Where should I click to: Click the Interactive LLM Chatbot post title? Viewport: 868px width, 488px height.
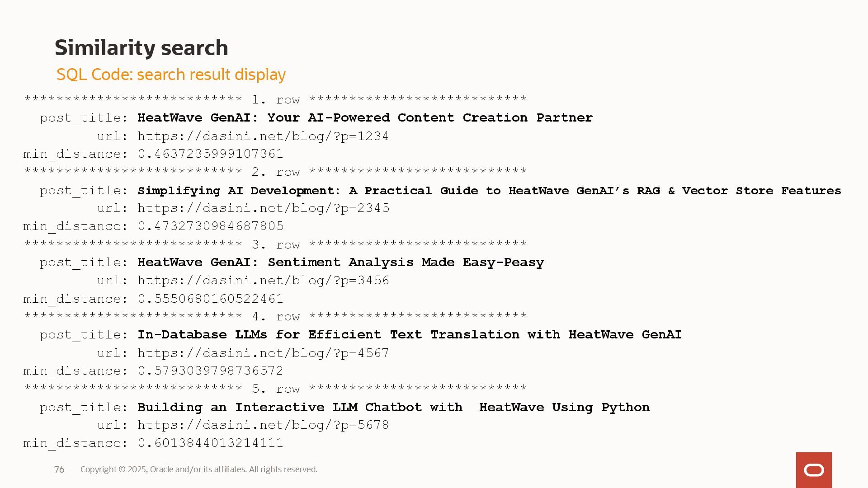[x=393, y=407]
